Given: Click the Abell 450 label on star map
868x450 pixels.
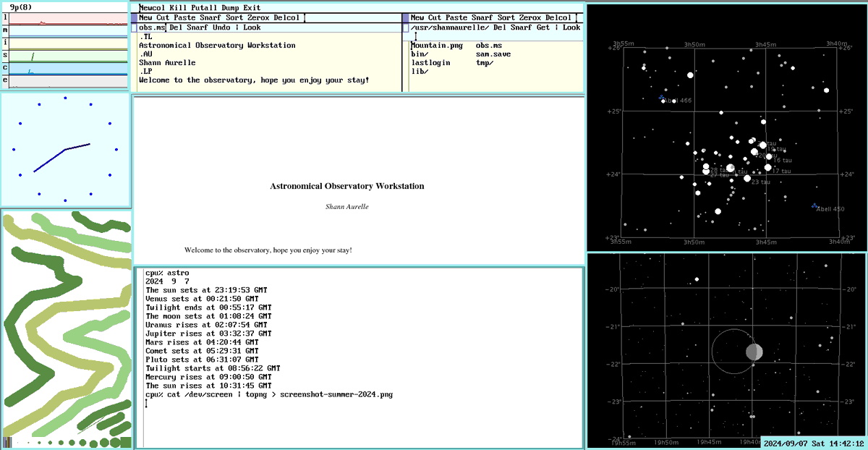Looking at the screenshot, I should [830, 209].
